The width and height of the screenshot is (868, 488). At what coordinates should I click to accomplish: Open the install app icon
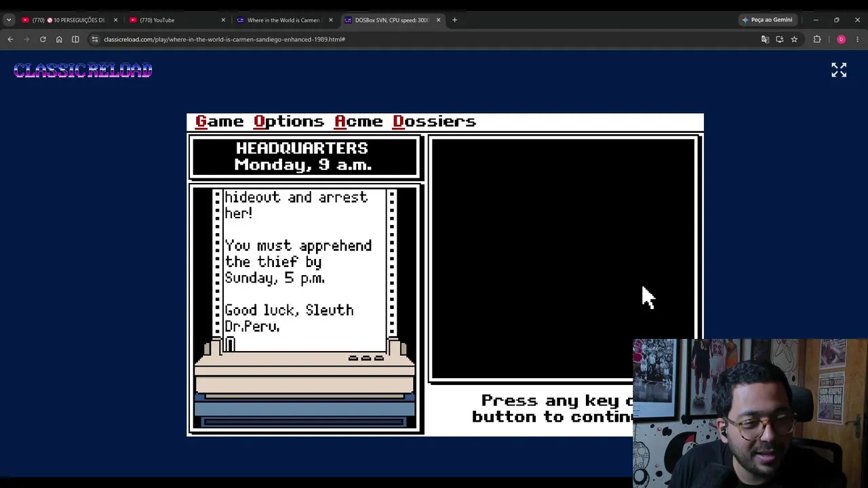click(780, 39)
